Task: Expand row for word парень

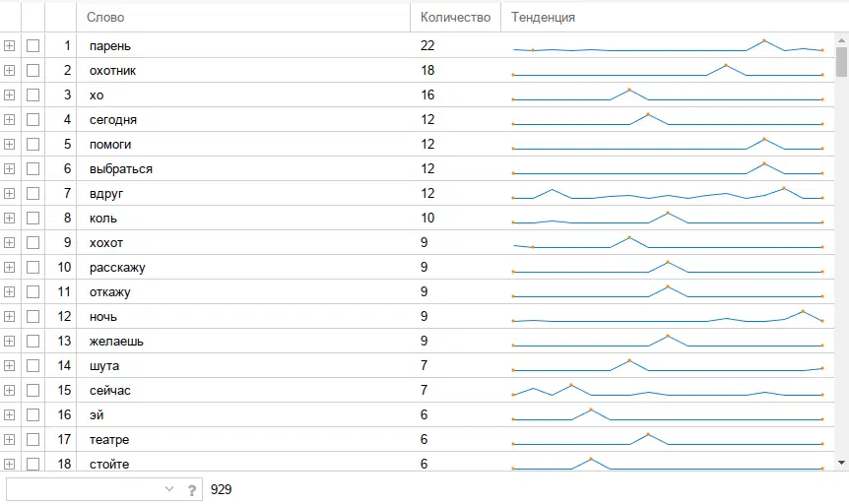Action: [10, 45]
